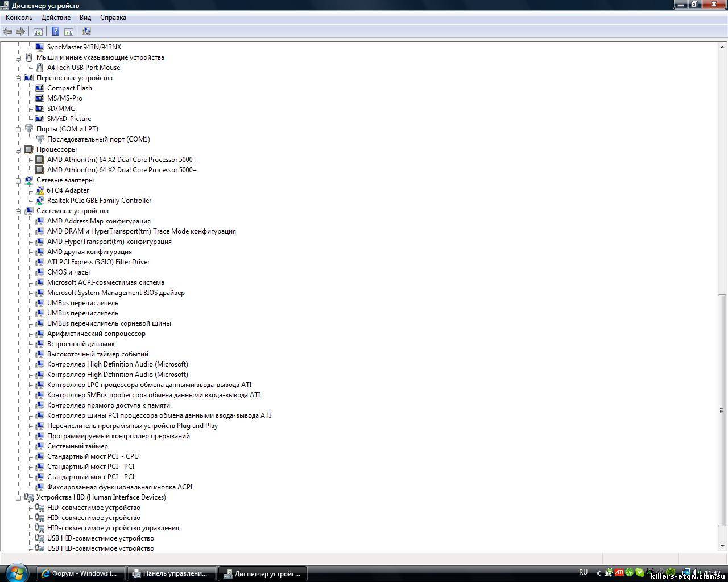
Task: Open the Windows Start orb
Action: tap(16, 572)
